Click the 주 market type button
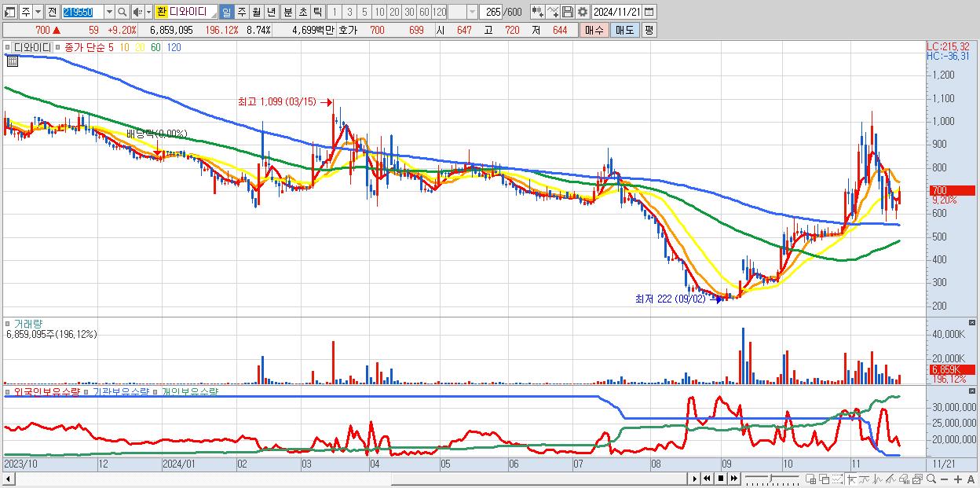 point(26,12)
